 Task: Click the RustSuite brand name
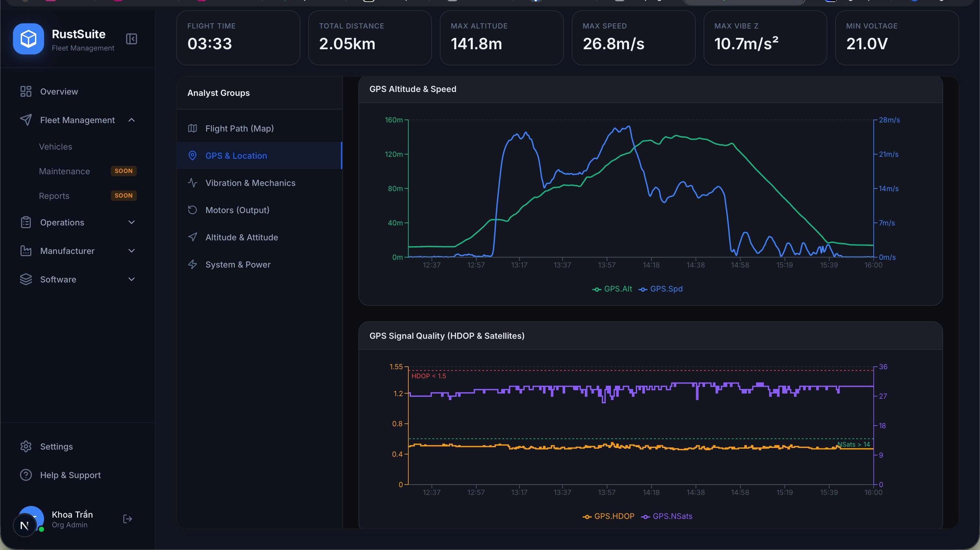point(79,34)
